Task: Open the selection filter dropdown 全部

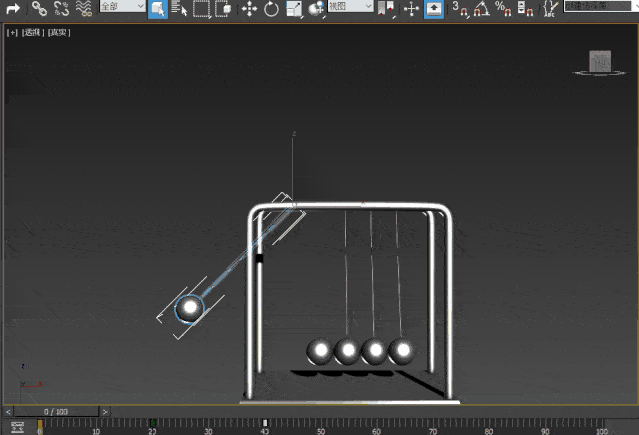Action: [x=123, y=6]
